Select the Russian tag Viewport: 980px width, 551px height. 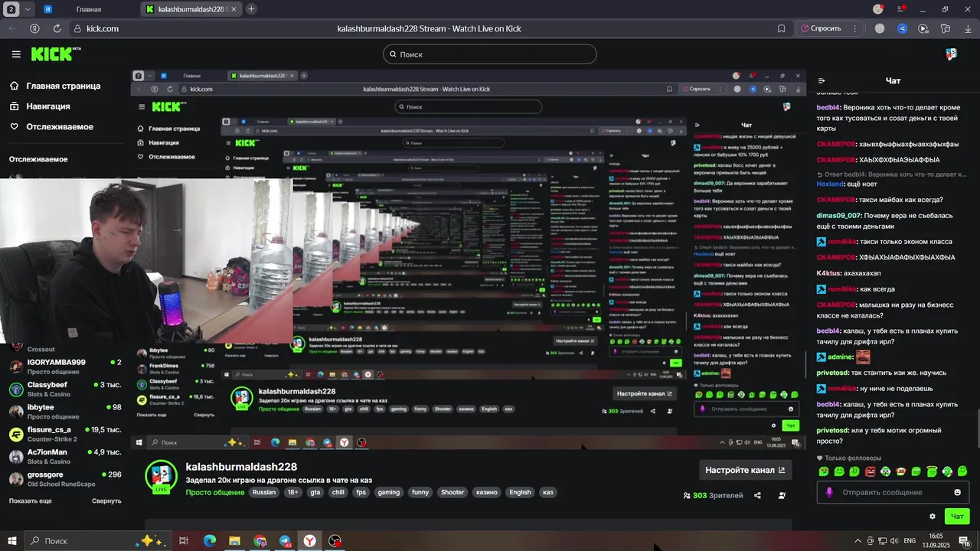pos(264,492)
